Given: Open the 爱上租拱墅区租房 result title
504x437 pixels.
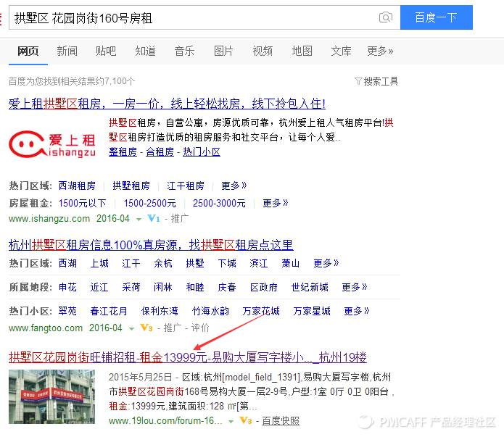Looking at the screenshot, I should pos(167,104).
